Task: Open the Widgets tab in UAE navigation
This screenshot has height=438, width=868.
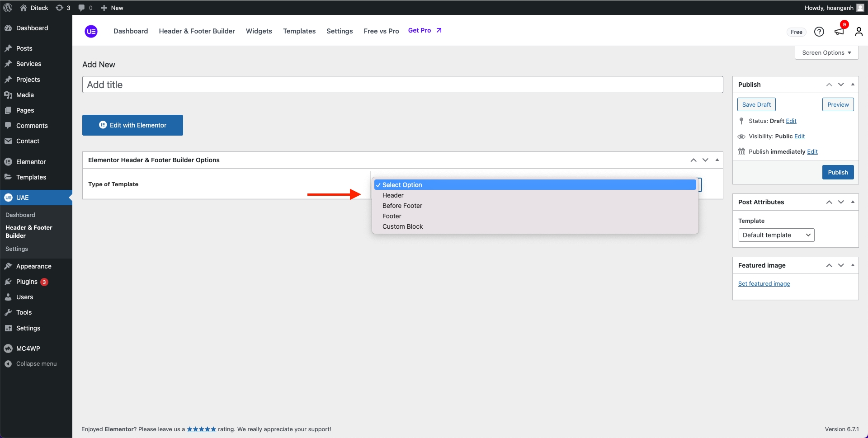Action: click(259, 31)
